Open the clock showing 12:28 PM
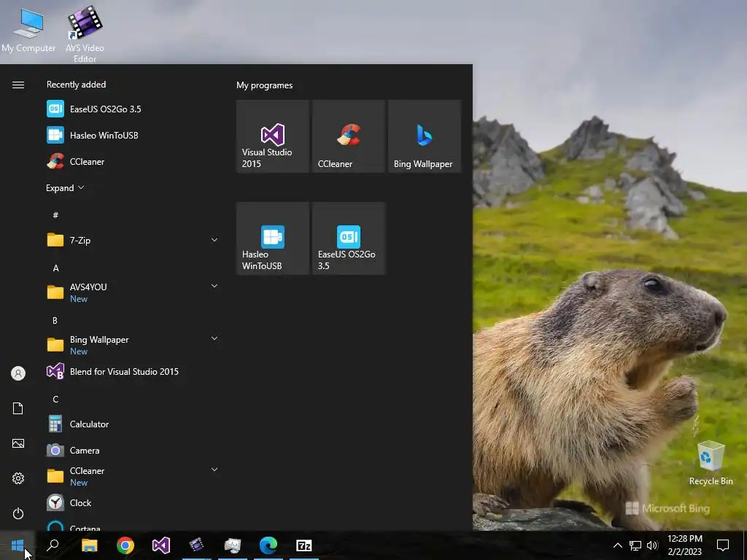The height and width of the screenshot is (560, 747). [684, 545]
